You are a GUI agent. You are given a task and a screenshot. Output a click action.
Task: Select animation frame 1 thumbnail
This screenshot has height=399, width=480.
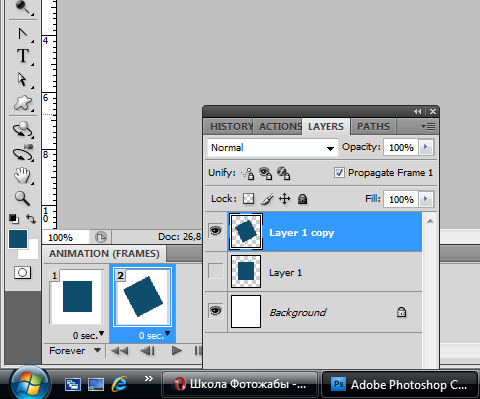[x=77, y=297]
